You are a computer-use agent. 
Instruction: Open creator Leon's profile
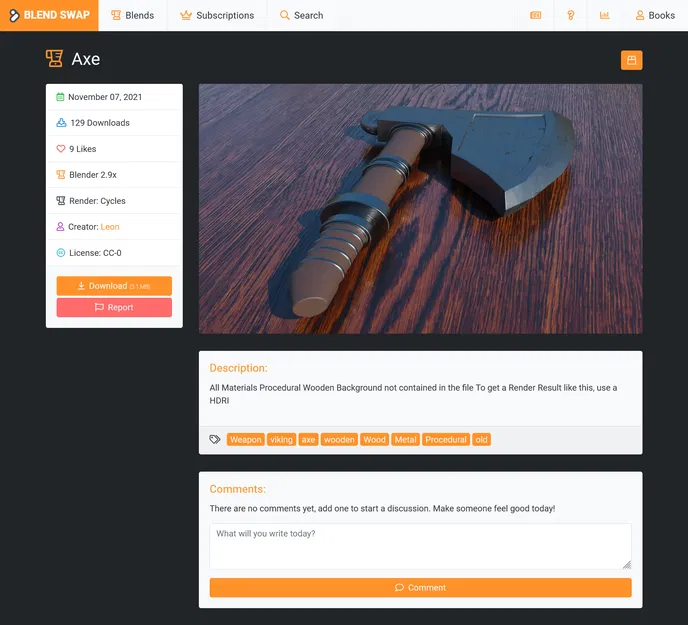click(x=110, y=227)
